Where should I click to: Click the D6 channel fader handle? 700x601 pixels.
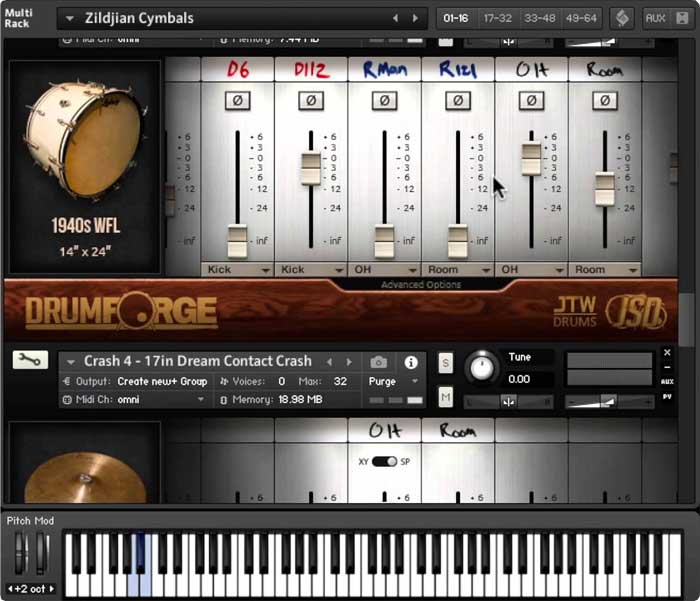coord(238,242)
